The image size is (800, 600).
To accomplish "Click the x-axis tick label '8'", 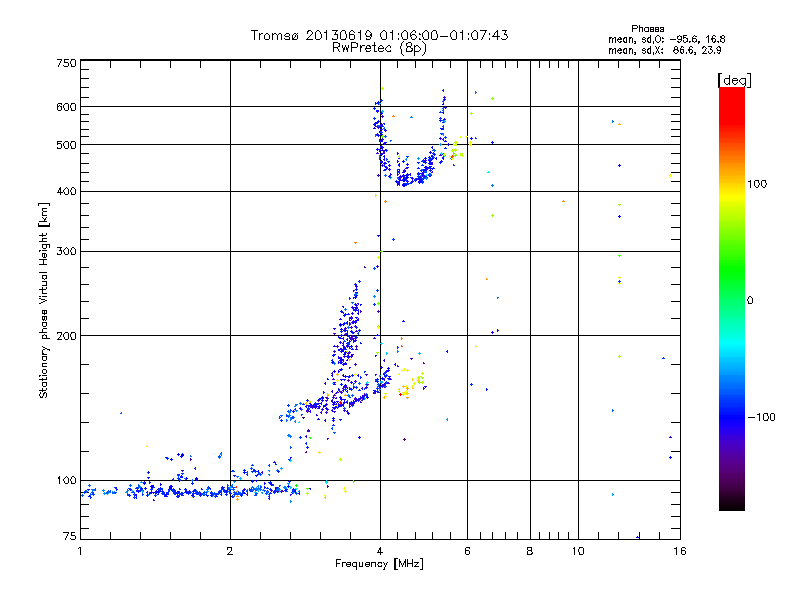I will pyautogui.click(x=530, y=551).
